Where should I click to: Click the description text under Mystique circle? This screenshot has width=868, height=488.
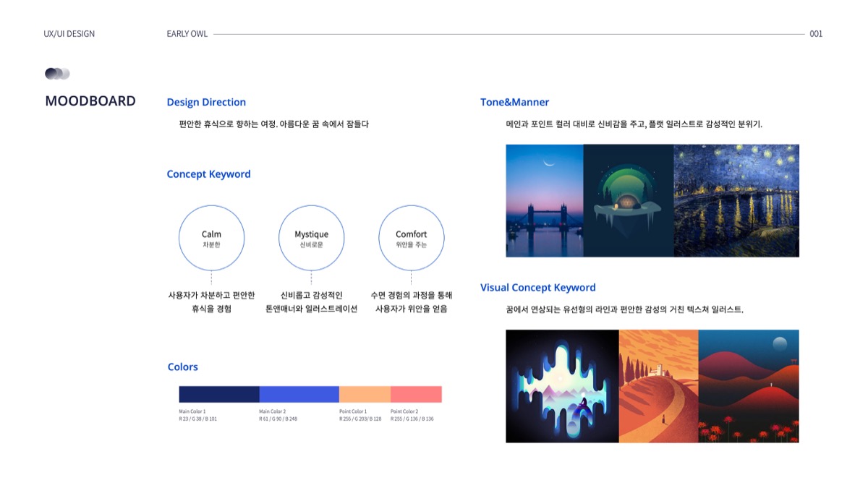click(311, 302)
